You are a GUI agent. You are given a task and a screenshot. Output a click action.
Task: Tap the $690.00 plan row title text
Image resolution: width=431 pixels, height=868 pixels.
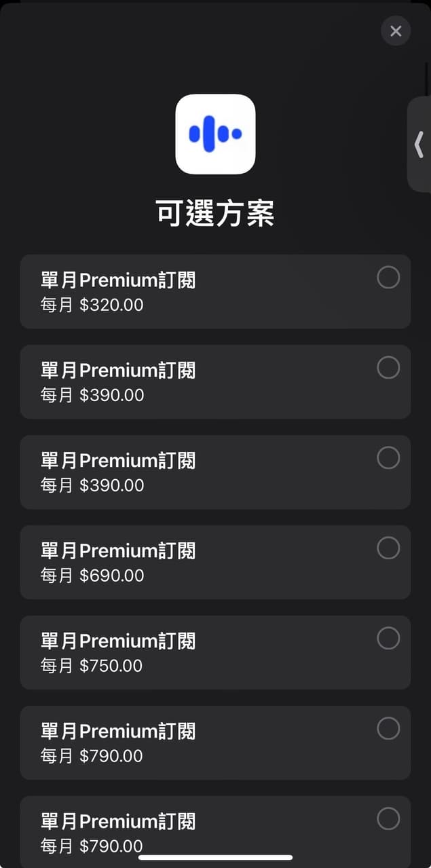tap(118, 550)
